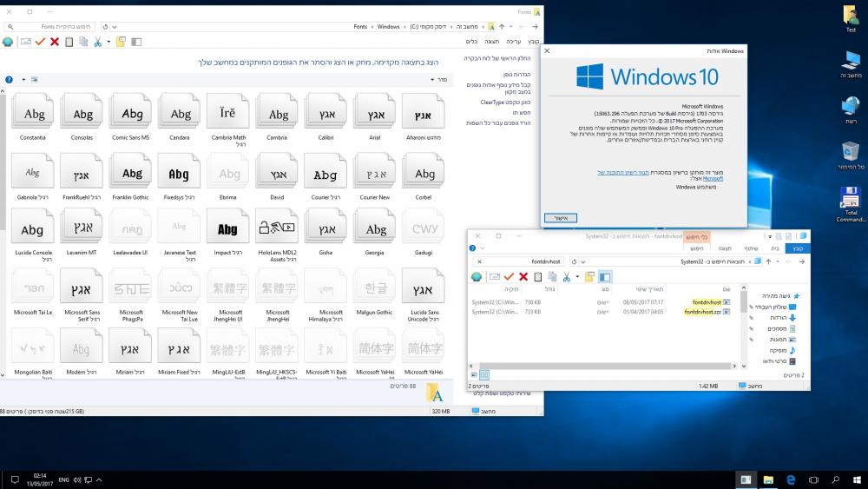This screenshot has width=868, height=489.
Task: Click the ClearType text tuning link
Action: coord(505,102)
